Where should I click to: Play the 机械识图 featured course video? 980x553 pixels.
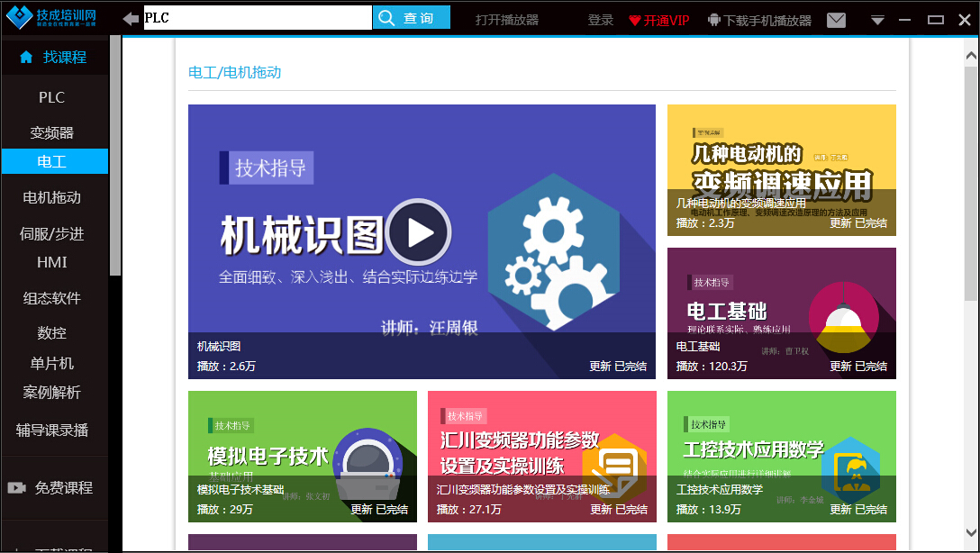(x=418, y=232)
